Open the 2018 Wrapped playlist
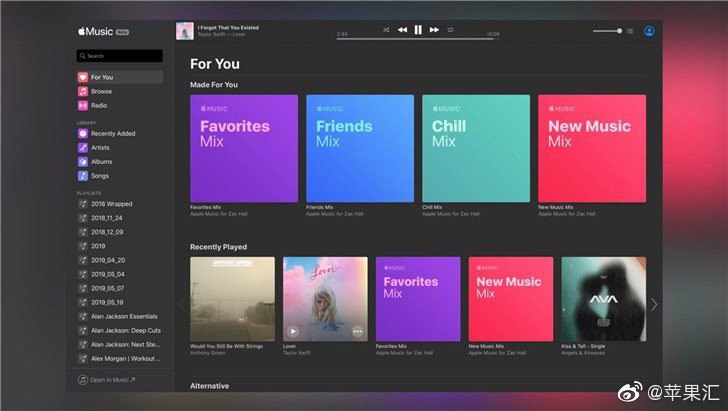This screenshot has width=728, height=411. click(x=120, y=204)
